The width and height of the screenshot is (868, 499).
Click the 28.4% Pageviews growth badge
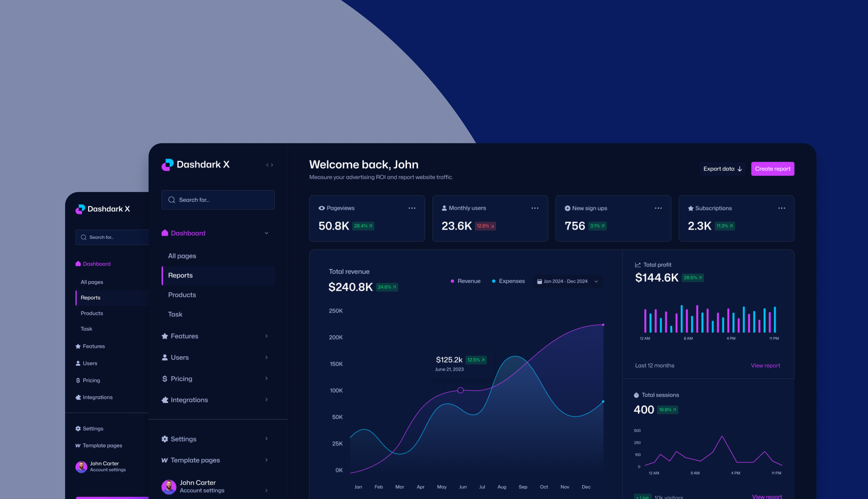363,226
